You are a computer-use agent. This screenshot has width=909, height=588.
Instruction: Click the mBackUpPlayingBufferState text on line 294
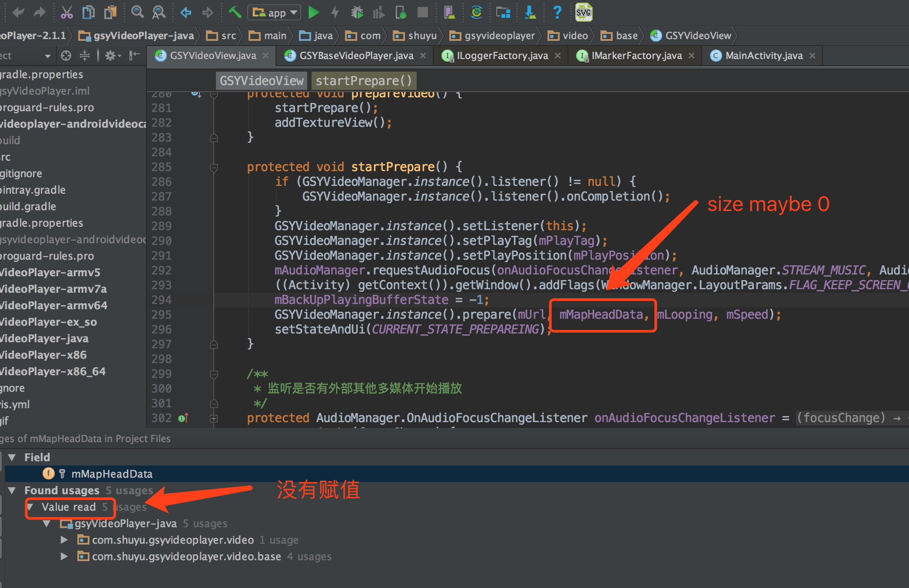pyautogui.click(x=361, y=300)
